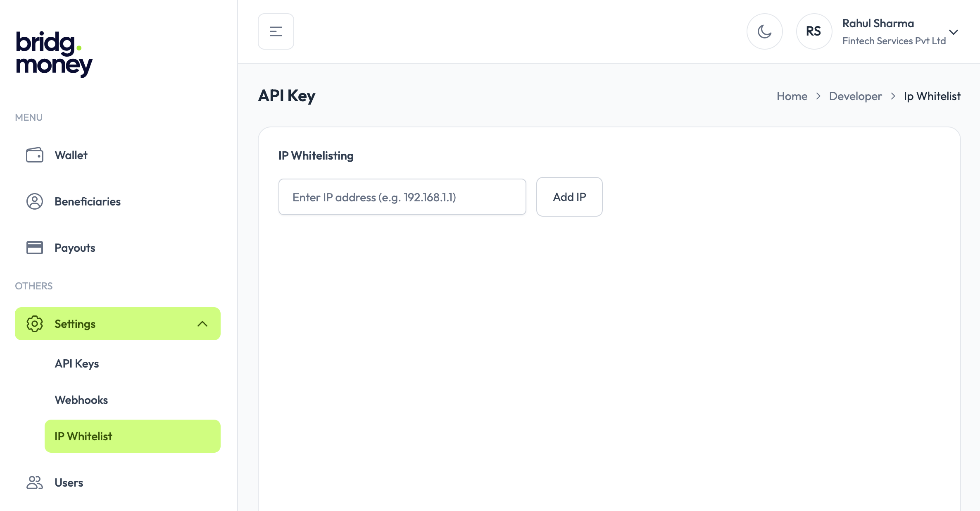Click the Settings gear icon
This screenshot has width=980, height=511.
point(35,324)
